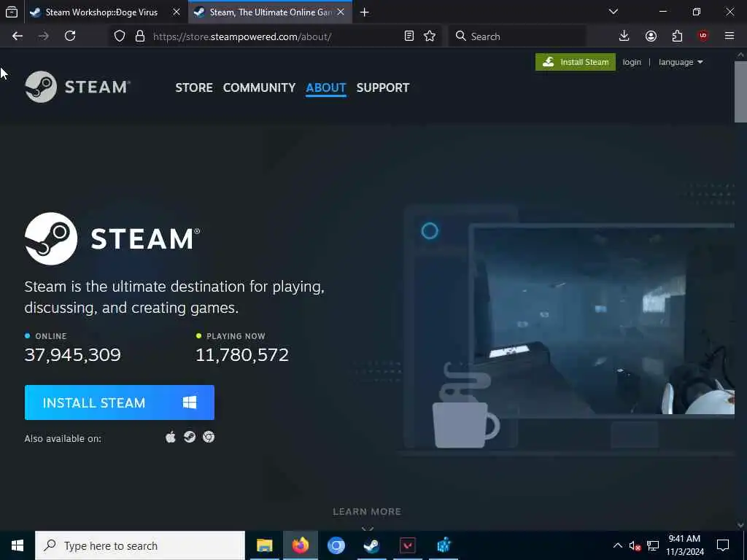Click the LEARN MORE link
Screen dimensions: 747x560
367,512
